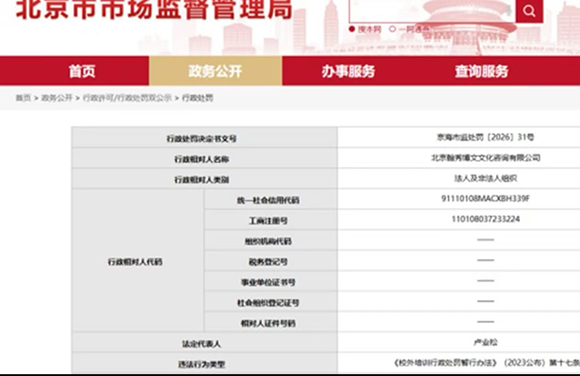Switch to the 政务公开 tab

[215, 71]
